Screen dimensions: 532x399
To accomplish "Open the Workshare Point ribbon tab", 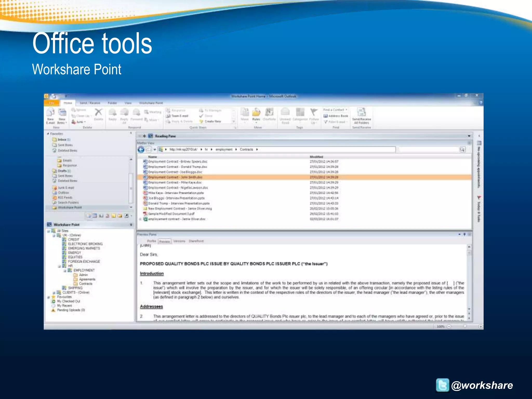I will pyautogui.click(x=151, y=103).
